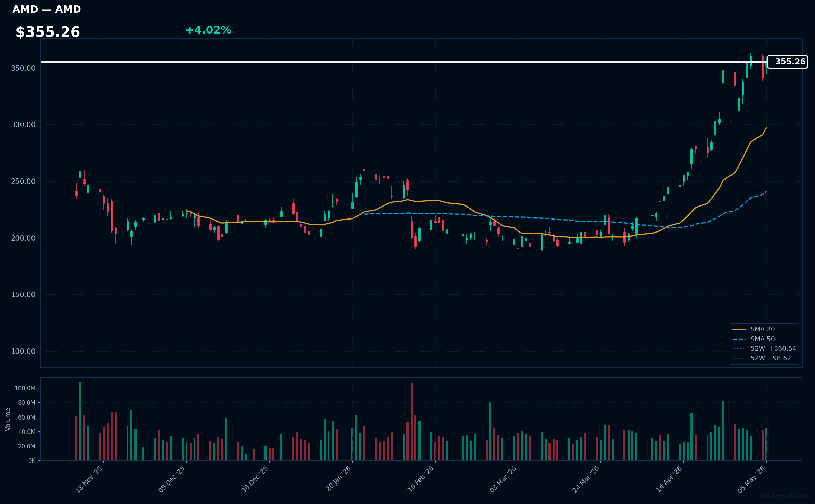815x504 pixels.
Task: Click the 10 Feb '26 date label
Action: [x=421, y=480]
